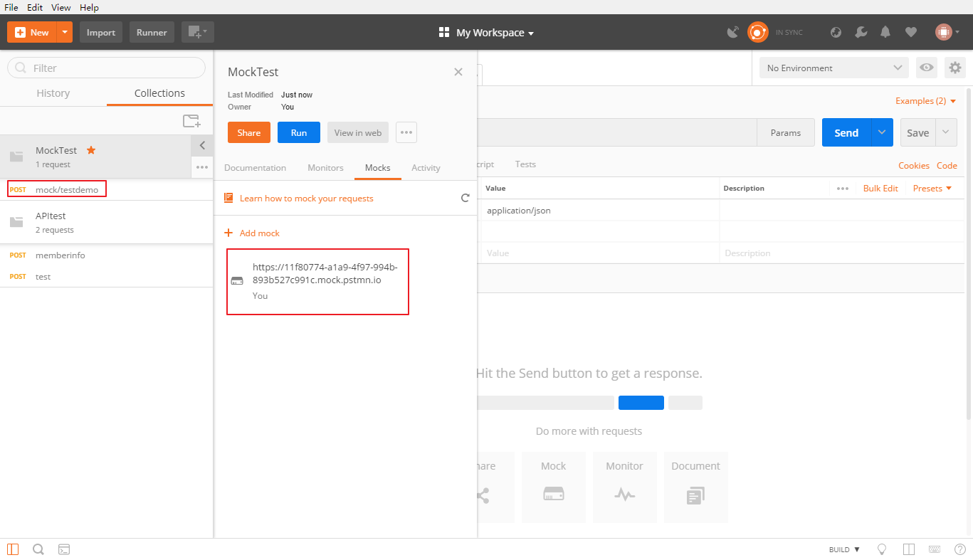
Task: Open the browse globe icon
Action: pos(836,32)
